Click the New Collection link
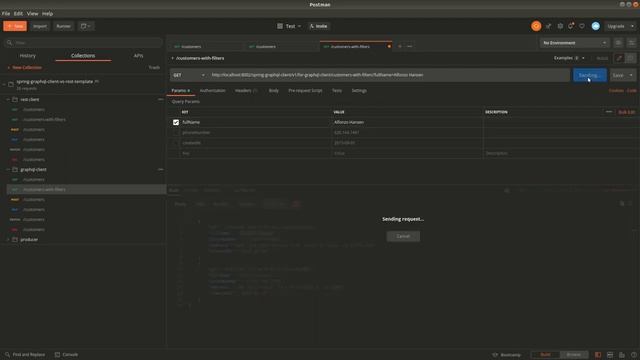This screenshot has height=360, width=640. [24, 67]
